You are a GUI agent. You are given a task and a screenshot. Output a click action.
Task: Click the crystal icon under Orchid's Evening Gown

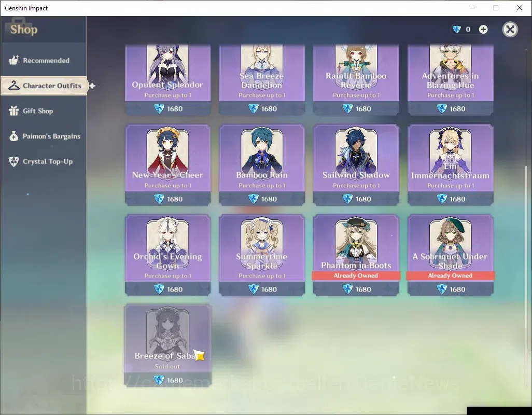pyautogui.click(x=159, y=289)
